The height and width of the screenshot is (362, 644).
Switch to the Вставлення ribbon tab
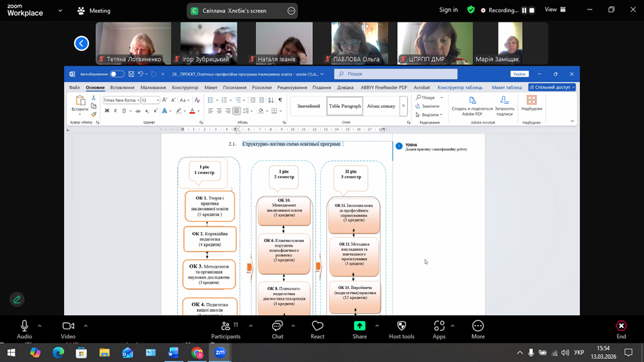point(122,88)
